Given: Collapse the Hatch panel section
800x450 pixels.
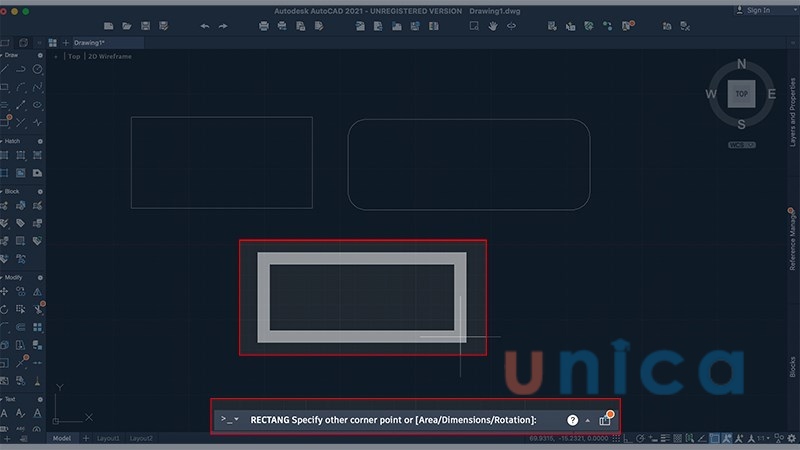Looking at the screenshot, I should tap(2, 141).
